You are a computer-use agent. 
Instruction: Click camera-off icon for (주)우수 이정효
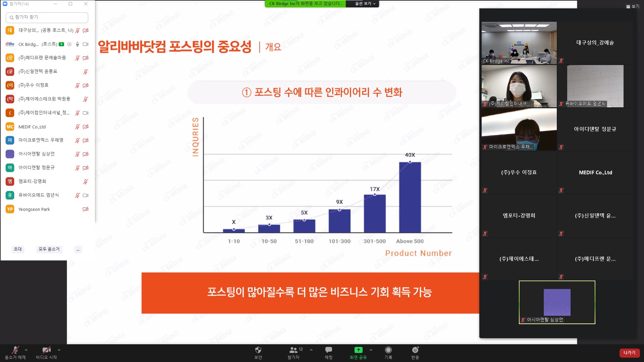tap(86, 85)
